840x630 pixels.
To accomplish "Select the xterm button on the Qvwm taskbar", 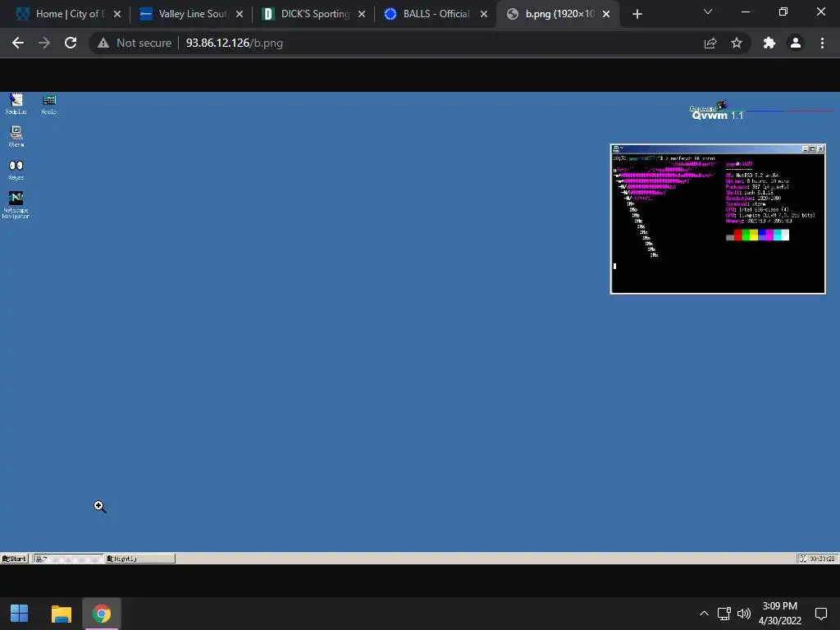I will point(69,558).
